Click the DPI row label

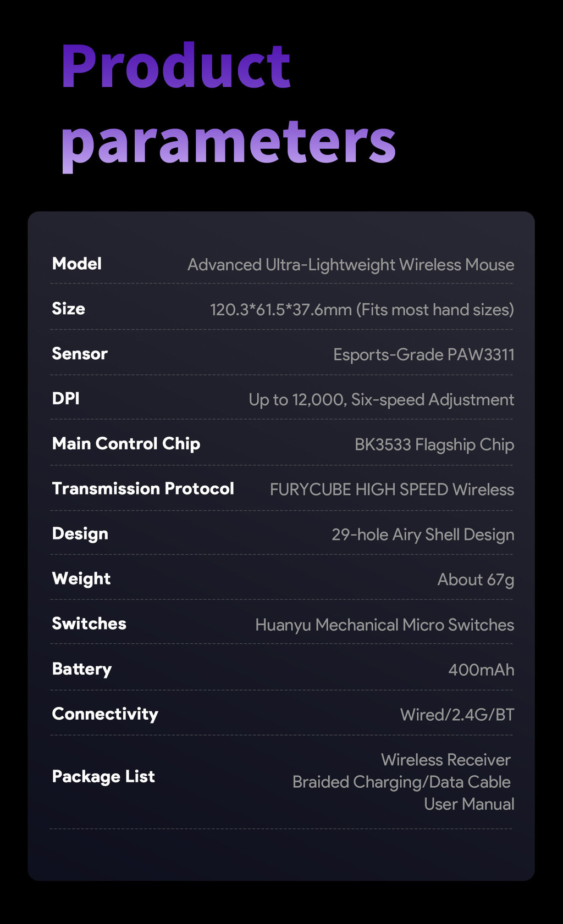point(66,399)
